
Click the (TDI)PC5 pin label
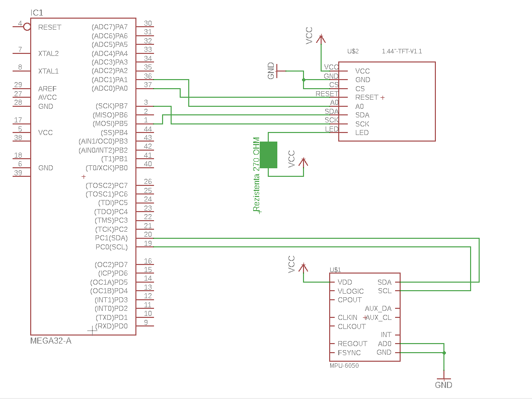click(x=113, y=203)
